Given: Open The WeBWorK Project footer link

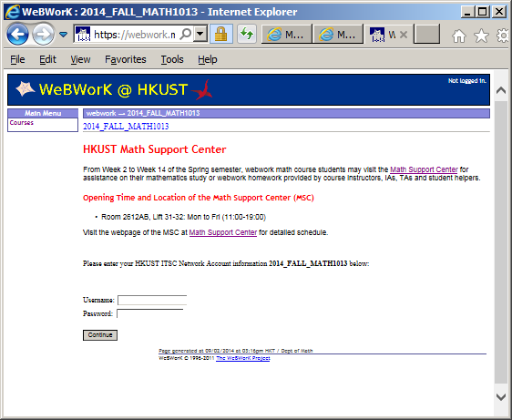Looking at the screenshot, I should tap(243, 358).
